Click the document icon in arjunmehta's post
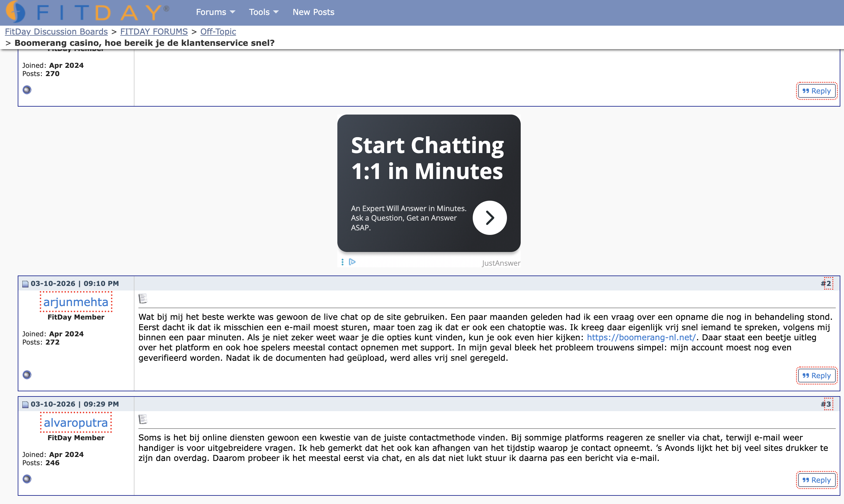Image resolution: width=844 pixels, height=504 pixels. pyautogui.click(x=143, y=298)
